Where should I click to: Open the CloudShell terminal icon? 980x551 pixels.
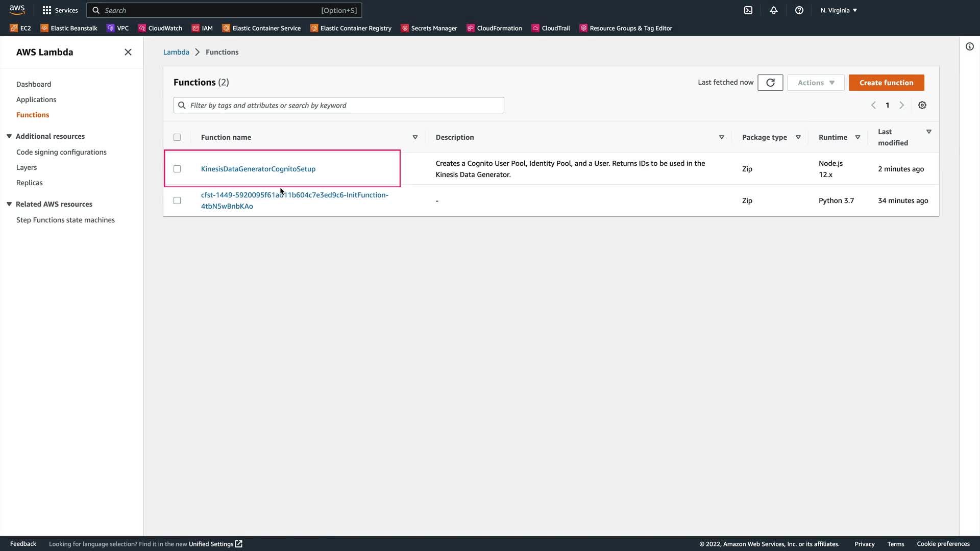[x=748, y=10]
